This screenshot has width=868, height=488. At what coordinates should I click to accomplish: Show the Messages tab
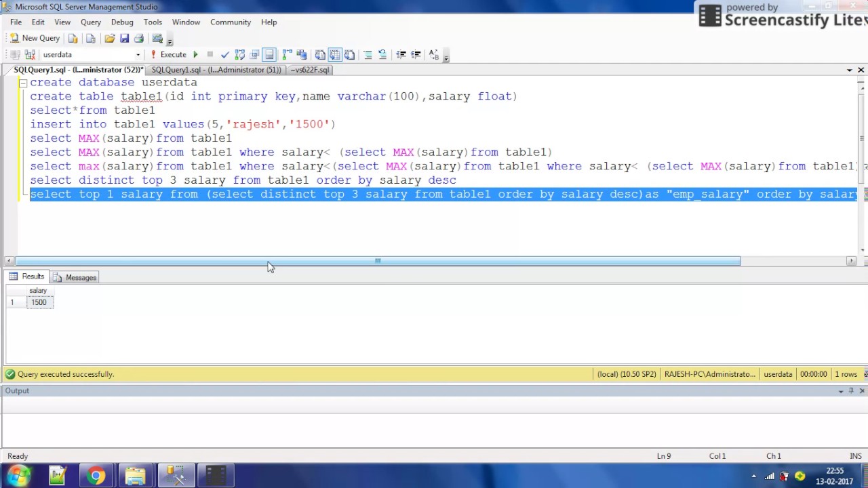75,277
